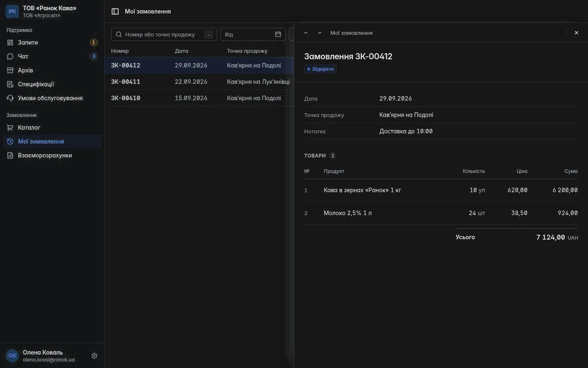Image resolution: width=588 pixels, height=368 pixels.
Task: Open Каталог in the Замовлення group
Action: 52,128
